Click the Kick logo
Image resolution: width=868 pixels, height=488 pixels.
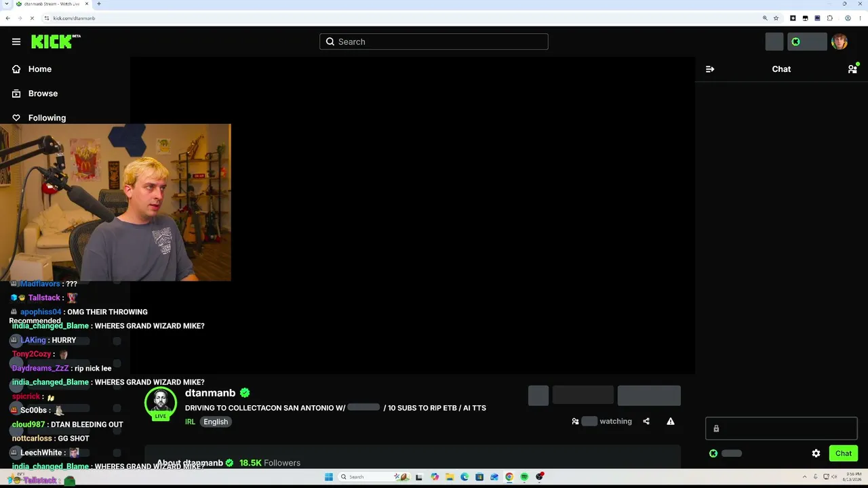pyautogui.click(x=56, y=42)
